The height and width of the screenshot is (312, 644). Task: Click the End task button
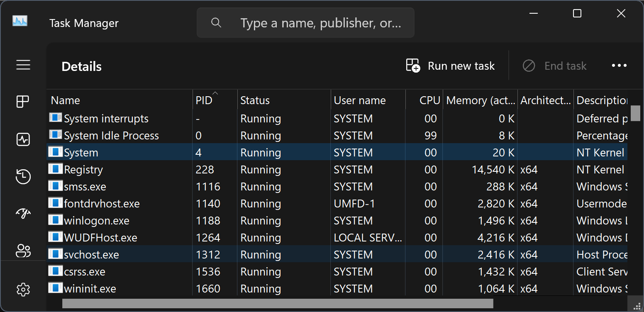555,66
